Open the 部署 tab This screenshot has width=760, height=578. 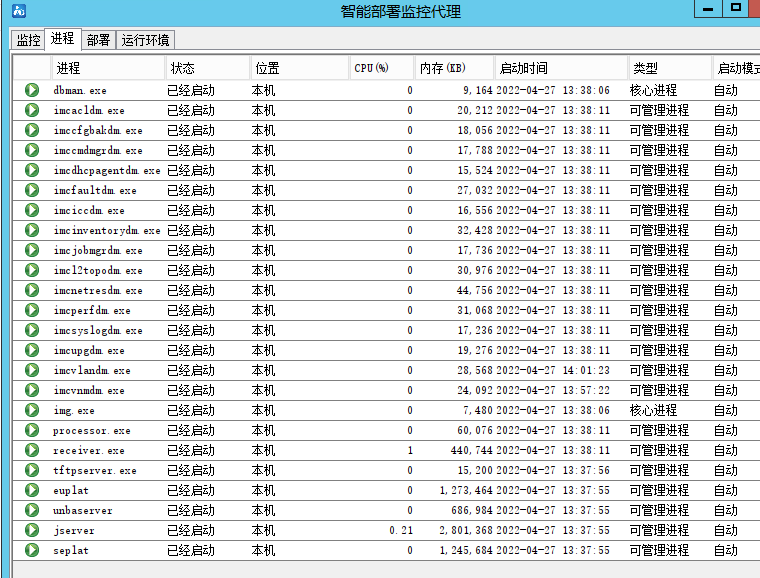click(98, 40)
